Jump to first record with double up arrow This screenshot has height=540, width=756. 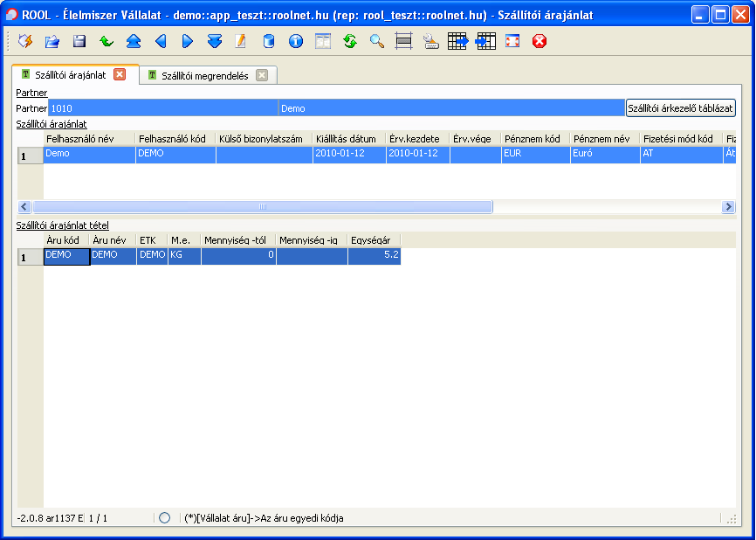tap(134, 41)
